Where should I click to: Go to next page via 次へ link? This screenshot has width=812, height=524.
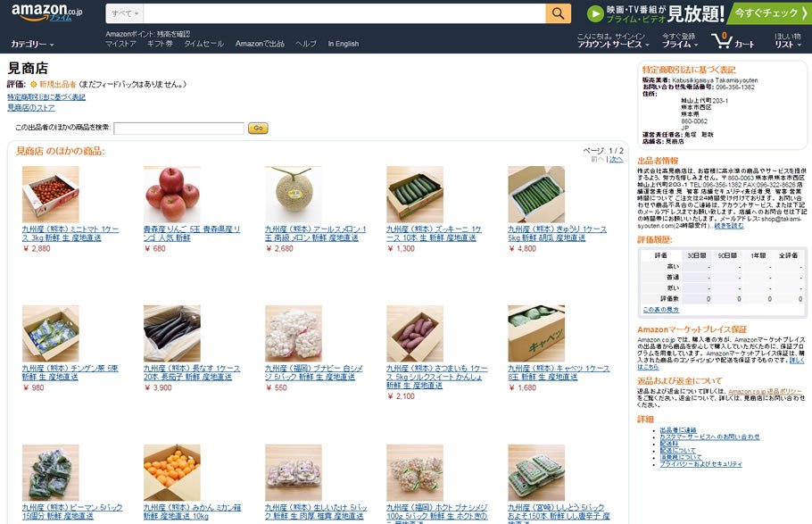[x=616, y=159]
